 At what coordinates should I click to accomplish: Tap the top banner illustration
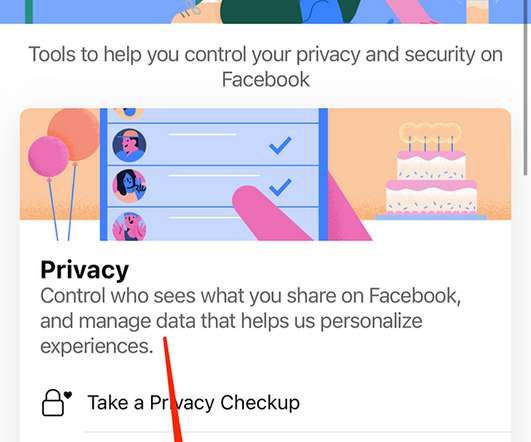click(x=266, y=12)
